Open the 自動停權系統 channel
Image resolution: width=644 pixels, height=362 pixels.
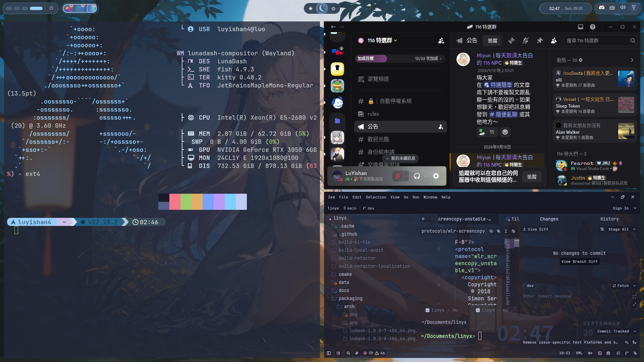tap(400, 101)
